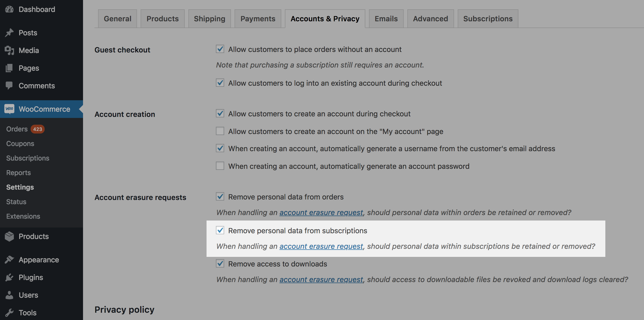Open account erasure request link under orders

click(321, 212)
